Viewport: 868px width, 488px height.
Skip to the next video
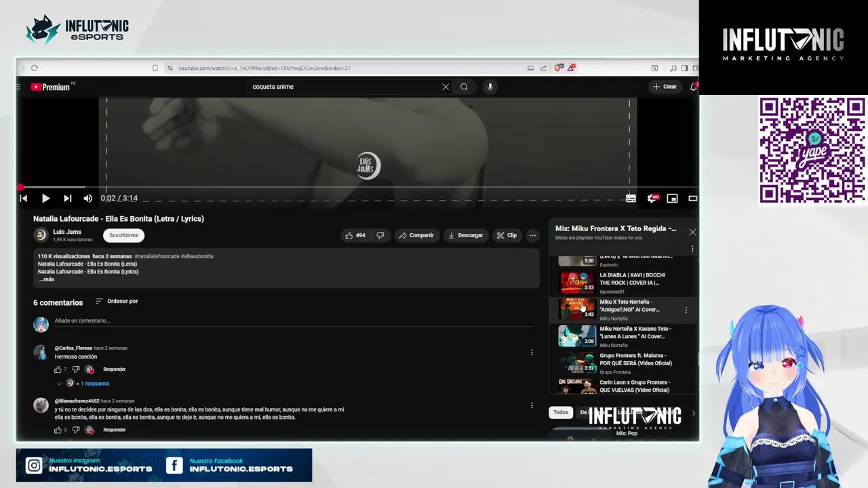coord(67,199)
